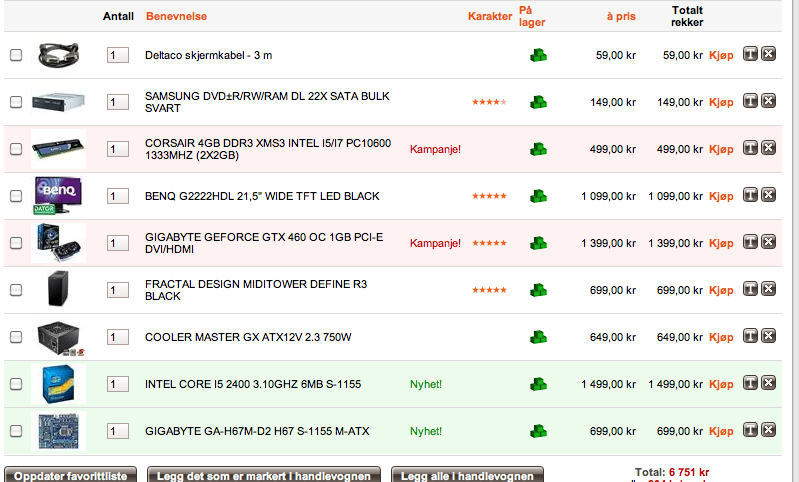
Task: Sort list by Karakter column header
Action: coord(490,16)
